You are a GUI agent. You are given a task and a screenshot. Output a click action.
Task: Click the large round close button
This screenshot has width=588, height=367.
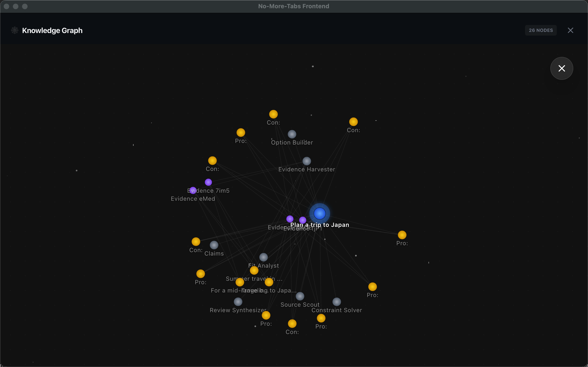click(x=561, y=68)
